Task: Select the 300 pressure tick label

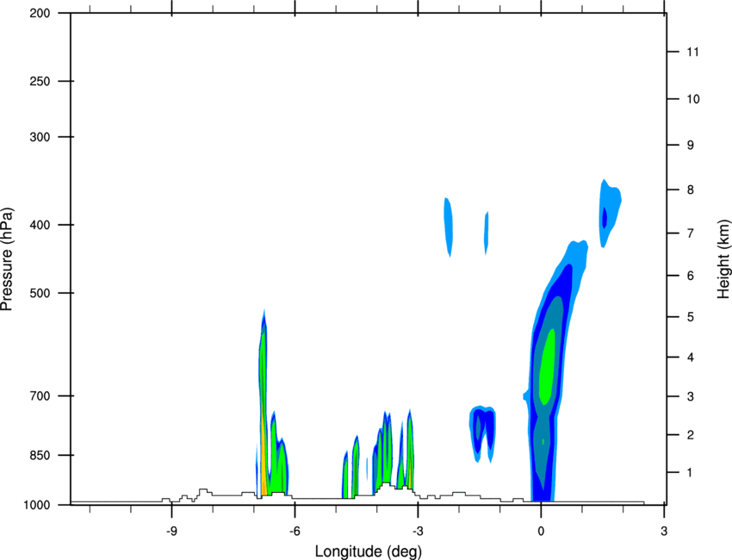Action: point(40,137)
